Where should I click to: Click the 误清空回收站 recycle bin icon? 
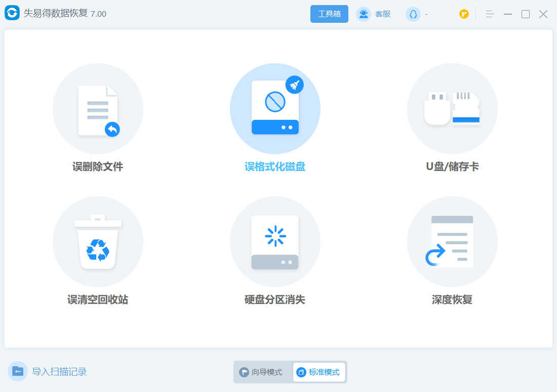pyautogui.click(x=98, y=242)
